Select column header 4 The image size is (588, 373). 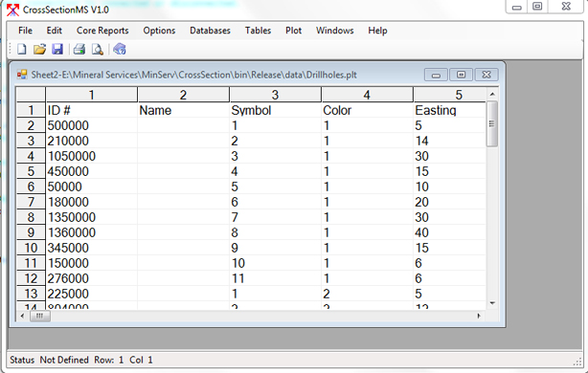coord(367,95)
